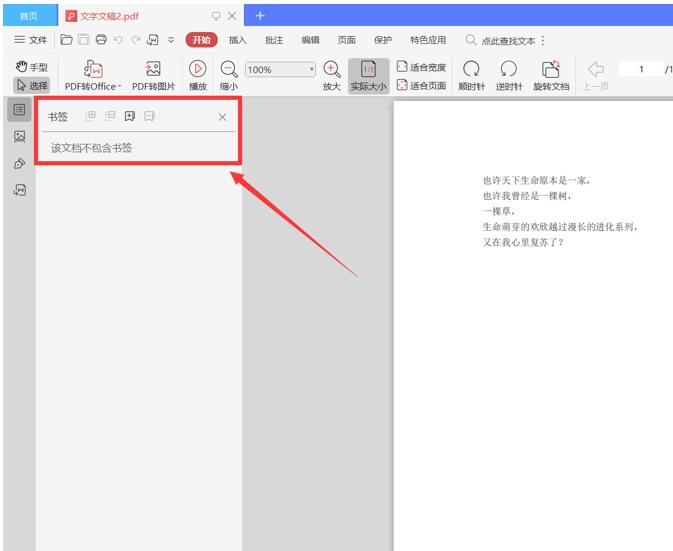Open the 文件 menu

30,40
